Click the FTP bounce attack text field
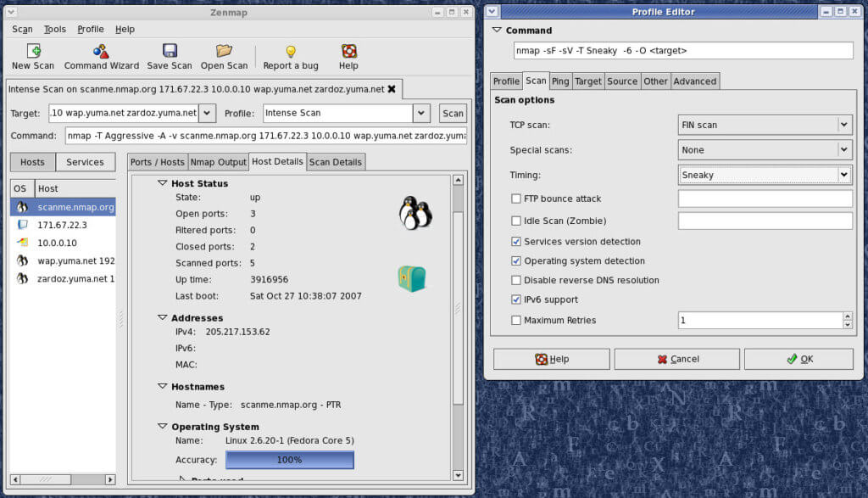 pyautogui.click(x=765, y=199)
